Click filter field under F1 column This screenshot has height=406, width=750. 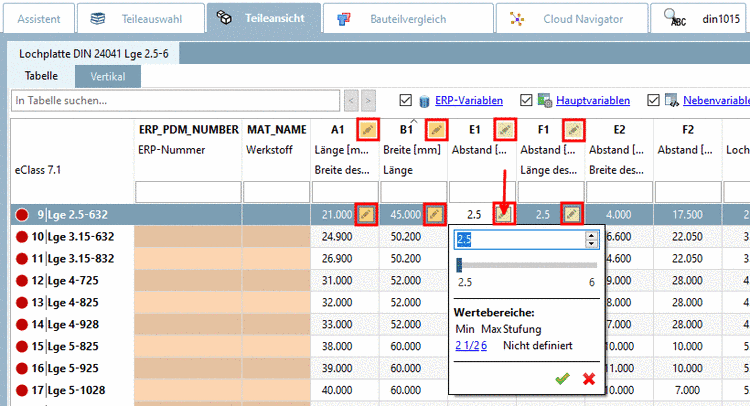click(x=551, y=192)
